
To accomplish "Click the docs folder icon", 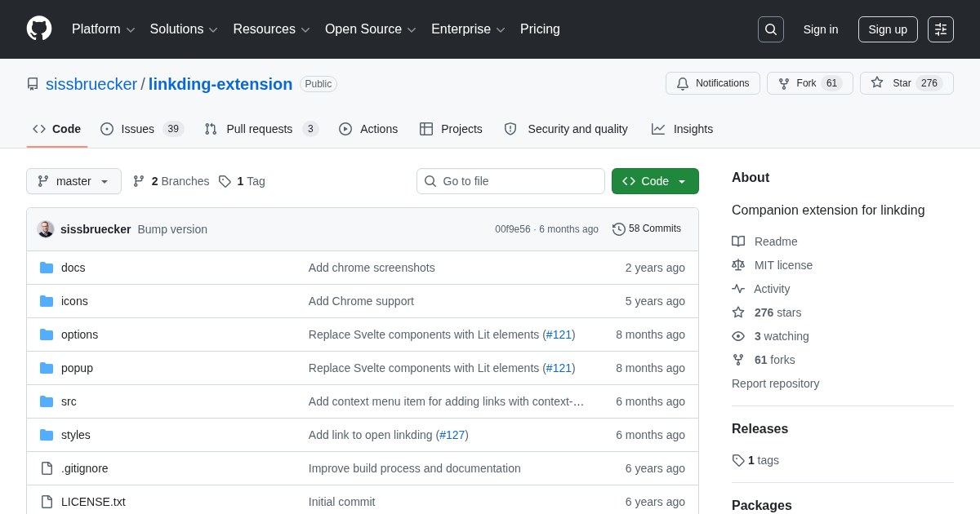I will (47, 268).
